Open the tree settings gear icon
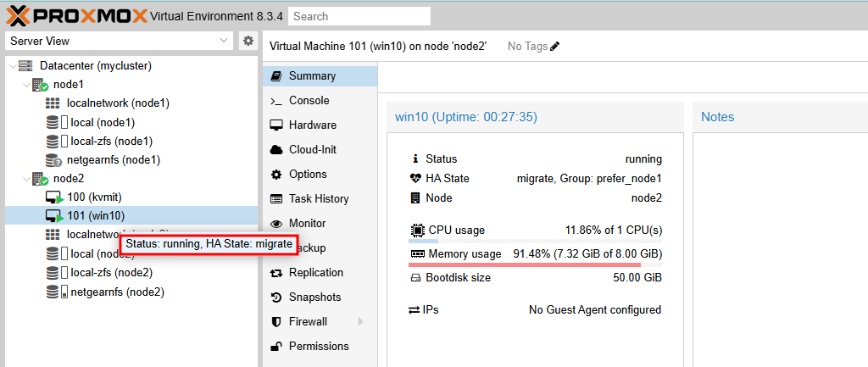 248,41
